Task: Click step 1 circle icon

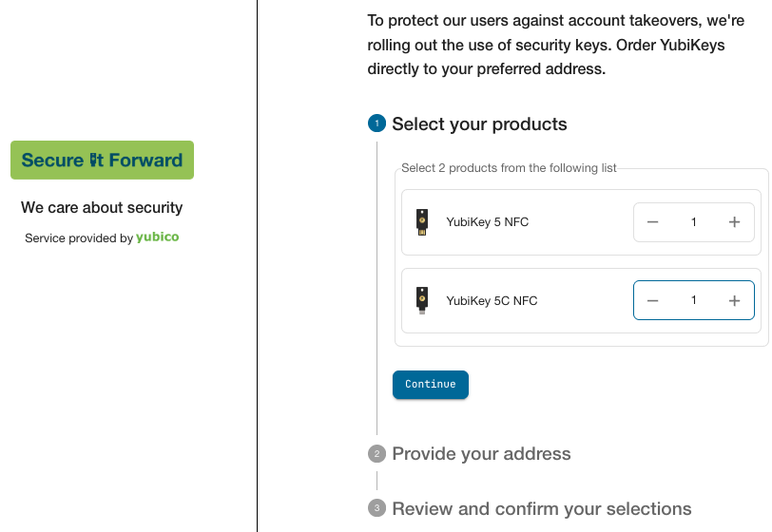Action: (x=376, y=123)
